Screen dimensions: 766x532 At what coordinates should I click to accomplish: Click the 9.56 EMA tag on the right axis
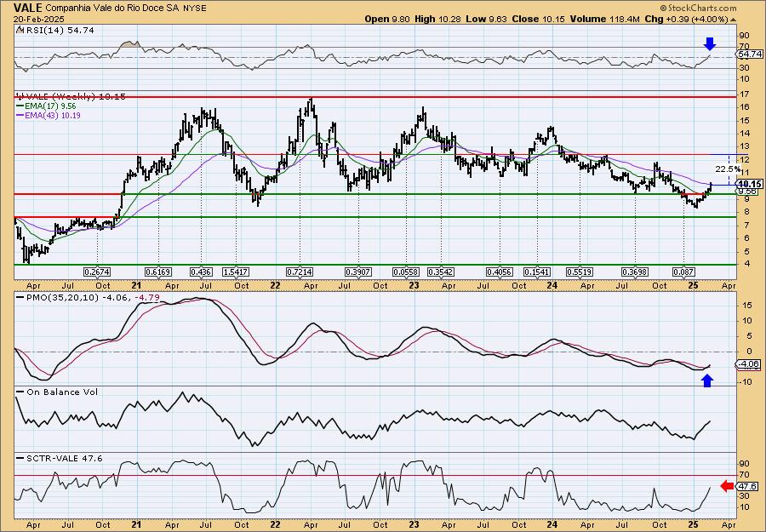(x=748, y=192)
